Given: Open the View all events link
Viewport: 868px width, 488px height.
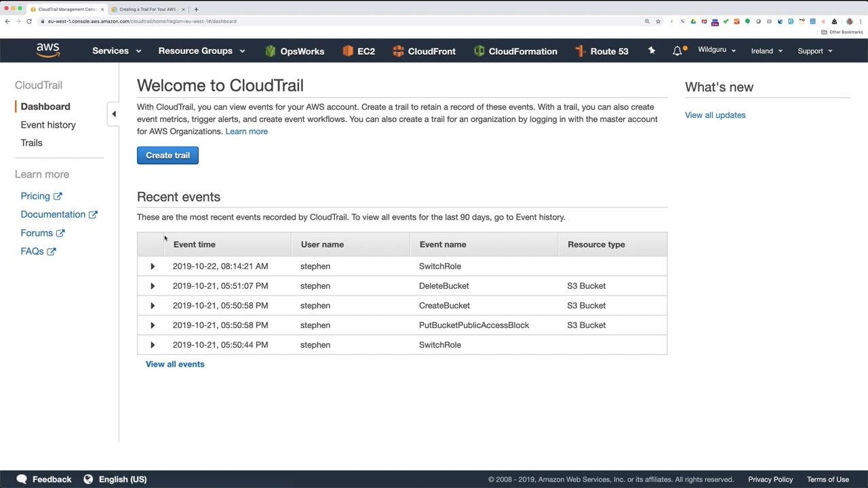Looking at the screenshot, I should 175,364.
